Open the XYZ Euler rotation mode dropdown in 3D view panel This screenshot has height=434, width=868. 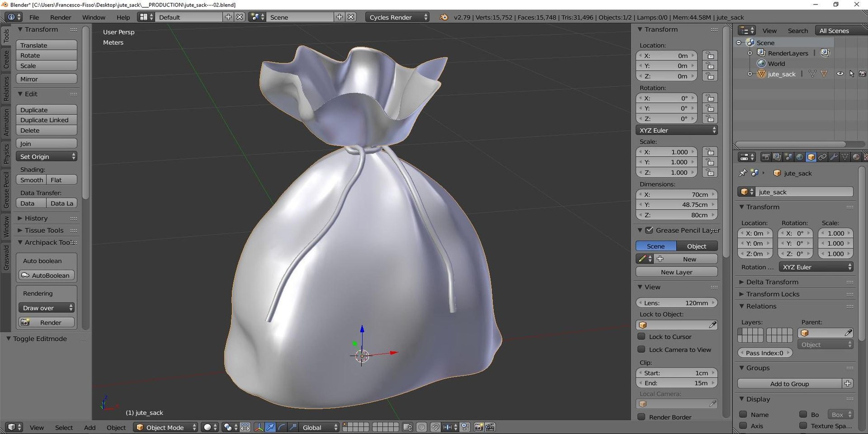click(x=676, y=130)
